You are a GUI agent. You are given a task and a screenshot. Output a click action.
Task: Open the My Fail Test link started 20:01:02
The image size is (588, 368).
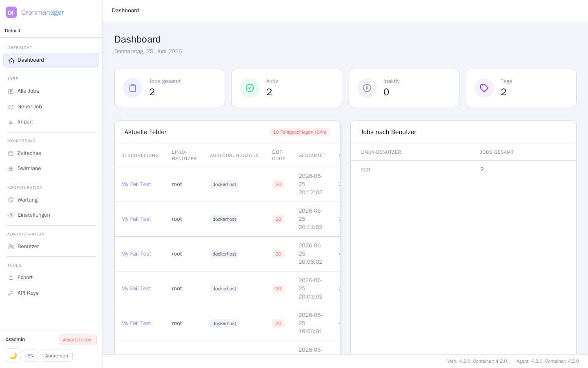[x=136, y=289]
